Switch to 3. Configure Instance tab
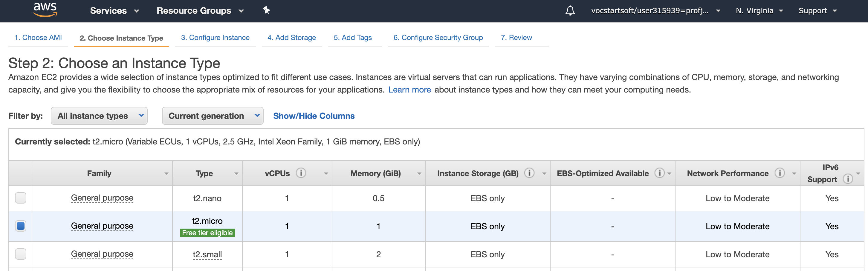Screen dimensions: 868x271 pyautogui.click(x=215, y=38)
